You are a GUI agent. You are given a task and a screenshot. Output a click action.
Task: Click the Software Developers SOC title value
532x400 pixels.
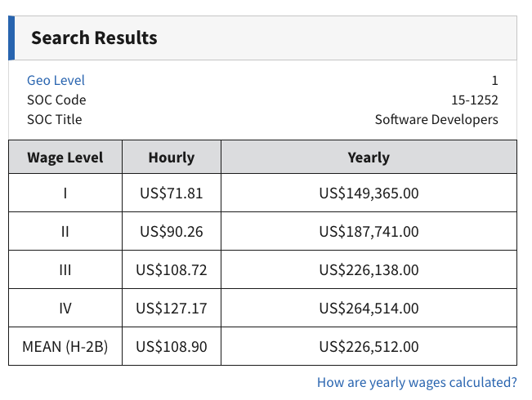point(436,119)
